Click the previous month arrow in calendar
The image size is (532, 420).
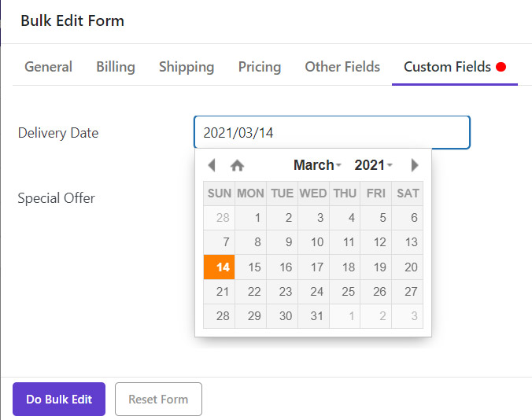[x=211, y=165]
